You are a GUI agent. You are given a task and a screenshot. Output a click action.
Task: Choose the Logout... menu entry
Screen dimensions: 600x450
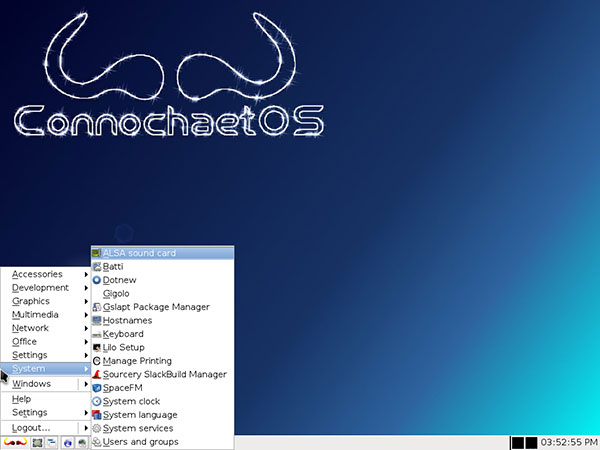pos(39,428)
